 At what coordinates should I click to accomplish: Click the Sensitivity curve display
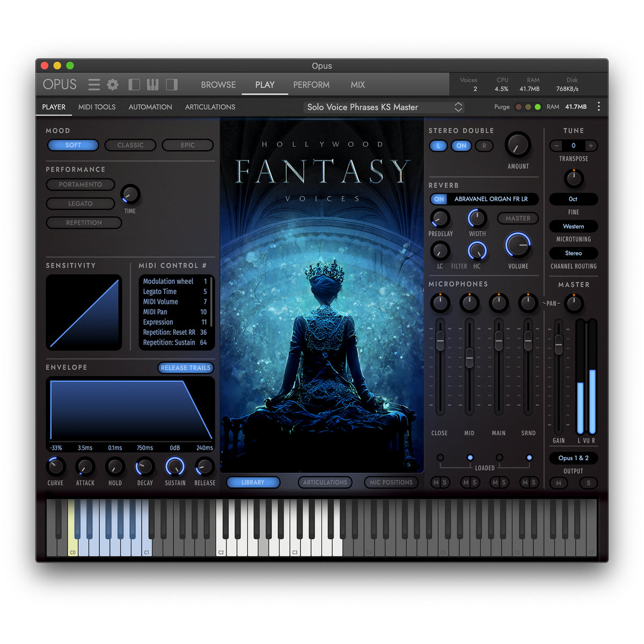(84, 312)
